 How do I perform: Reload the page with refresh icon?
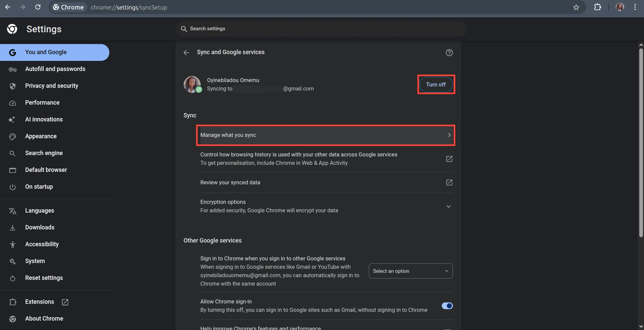point(38,7)
